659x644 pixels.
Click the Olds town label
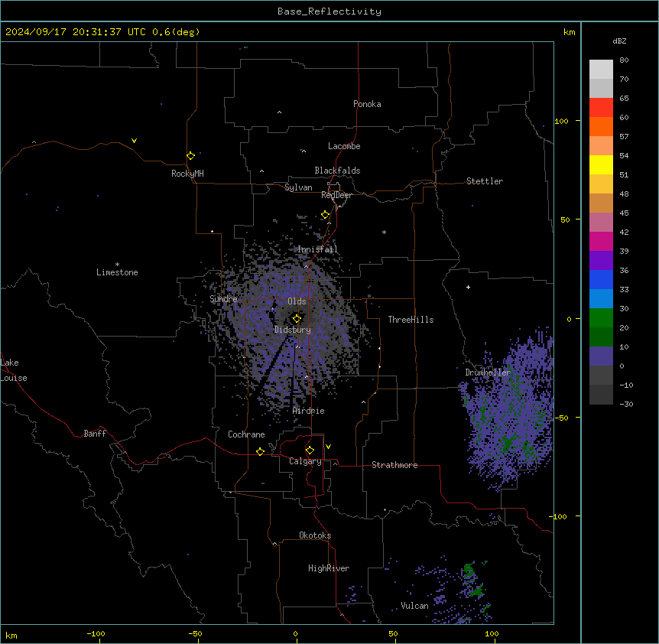[297, 301]
